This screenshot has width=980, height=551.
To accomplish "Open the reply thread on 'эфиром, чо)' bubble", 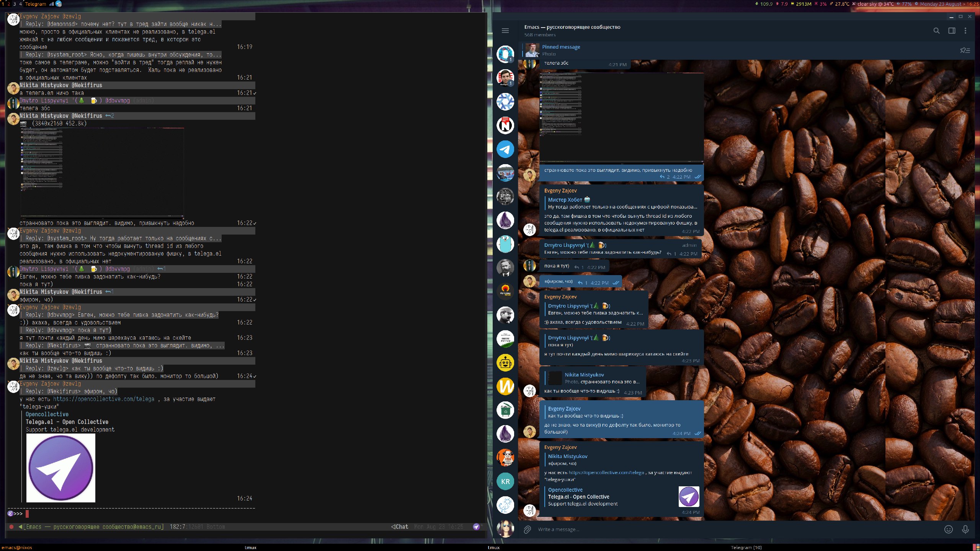I will click(582, 283).
